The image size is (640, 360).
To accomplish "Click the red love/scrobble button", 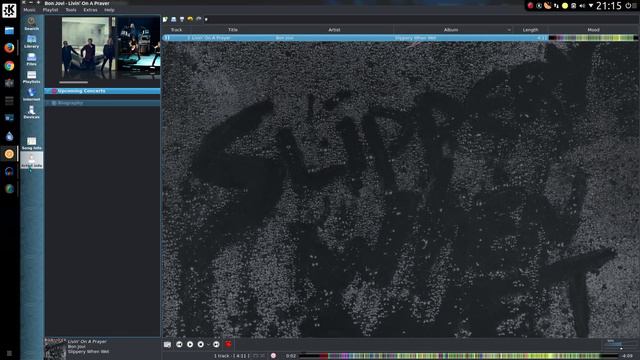I will tap(228, 344).
